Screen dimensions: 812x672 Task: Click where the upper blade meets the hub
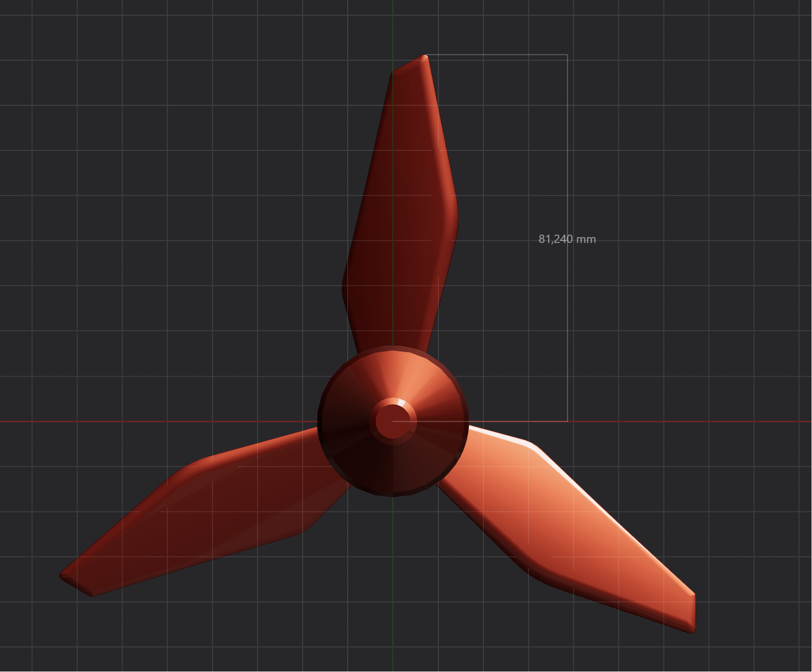tap(392, 343)
